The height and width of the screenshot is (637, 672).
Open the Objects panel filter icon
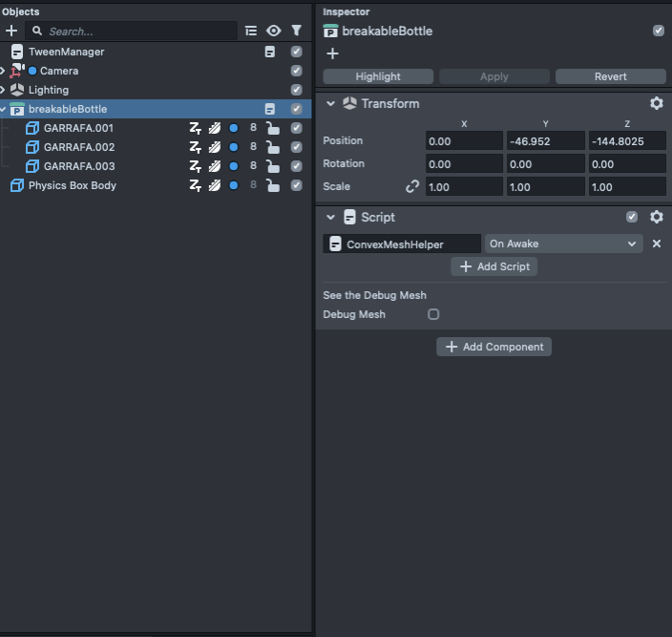point(296,31)
